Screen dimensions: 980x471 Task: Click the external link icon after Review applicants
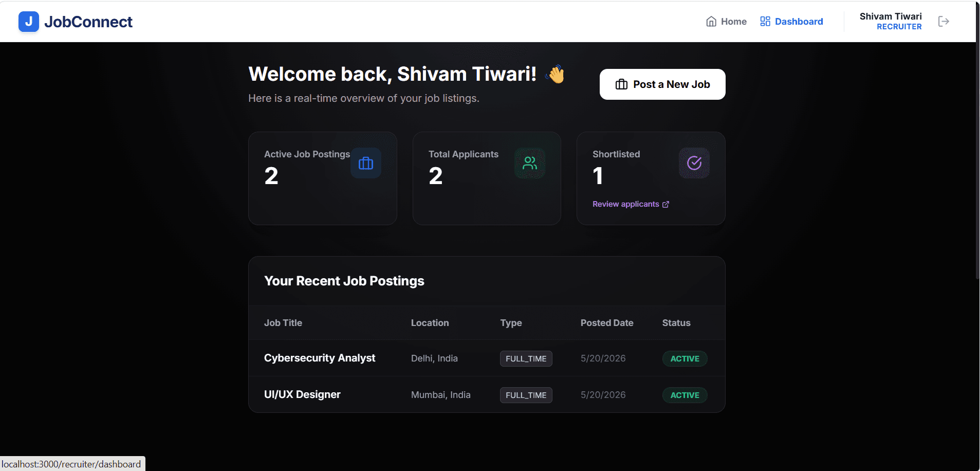(x=666, y=204)
